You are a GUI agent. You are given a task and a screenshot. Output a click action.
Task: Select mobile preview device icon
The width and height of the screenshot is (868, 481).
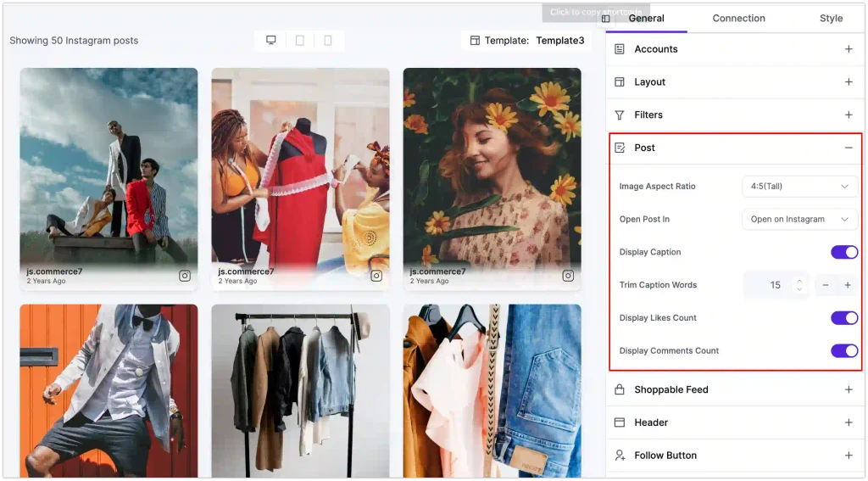point(328,41)
